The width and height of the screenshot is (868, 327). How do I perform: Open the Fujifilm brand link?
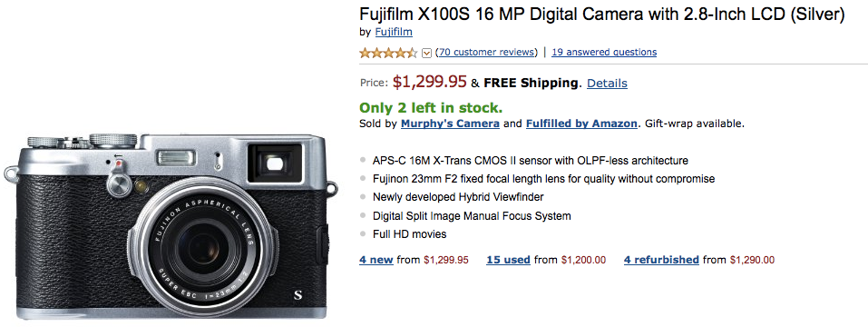394,32
